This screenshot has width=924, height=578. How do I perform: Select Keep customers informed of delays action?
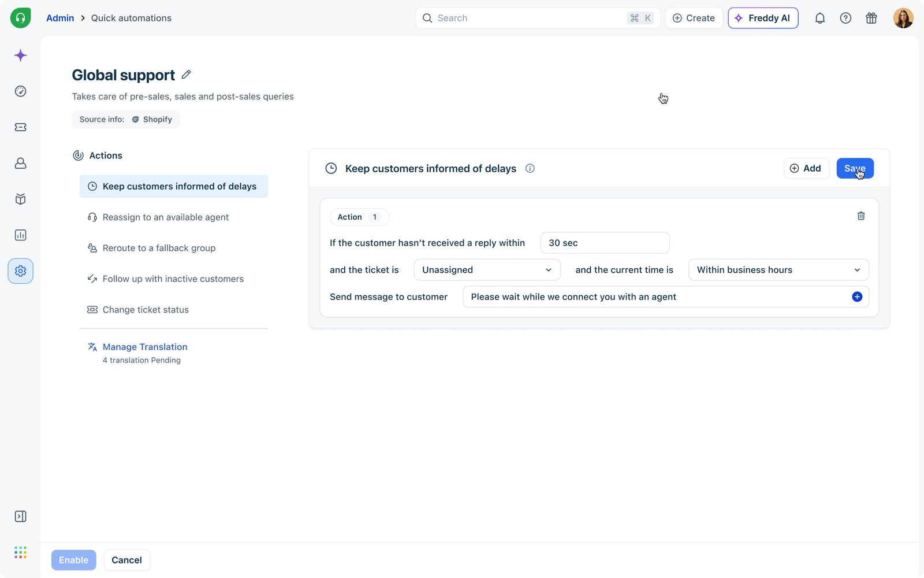coord(174,186)
